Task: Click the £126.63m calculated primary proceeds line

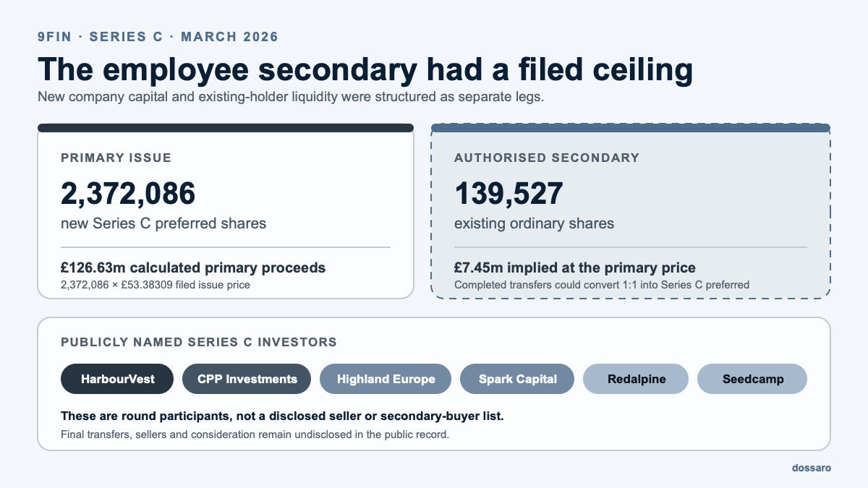Action: click(193, 268)
